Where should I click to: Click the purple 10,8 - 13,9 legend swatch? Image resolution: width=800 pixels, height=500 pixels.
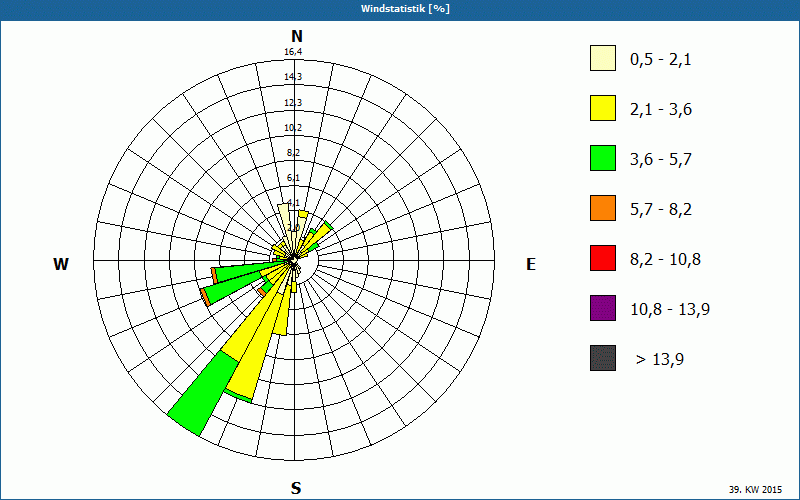tap(603, 308)
